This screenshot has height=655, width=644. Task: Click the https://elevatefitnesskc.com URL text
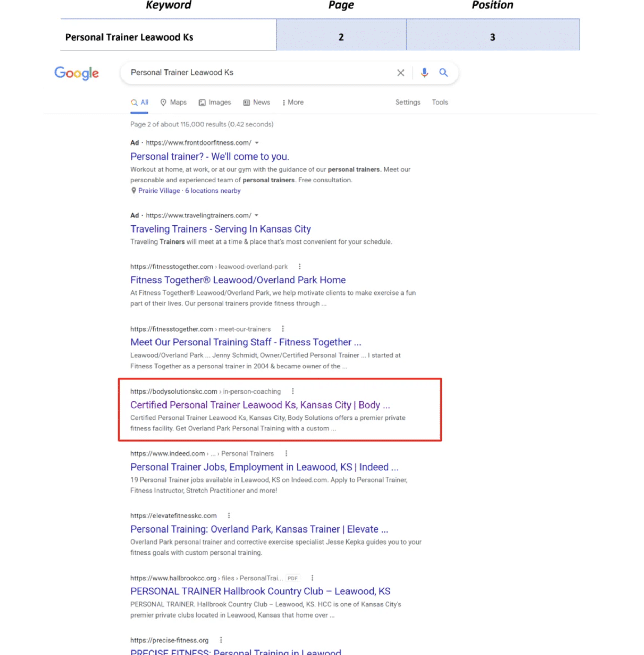173,516
